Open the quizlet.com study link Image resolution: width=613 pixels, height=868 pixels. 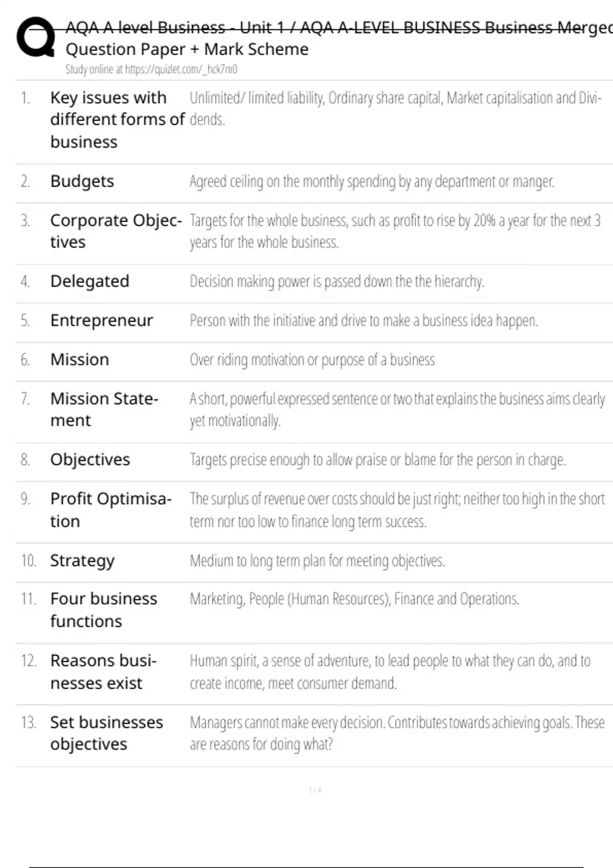(x=151, y=69)
